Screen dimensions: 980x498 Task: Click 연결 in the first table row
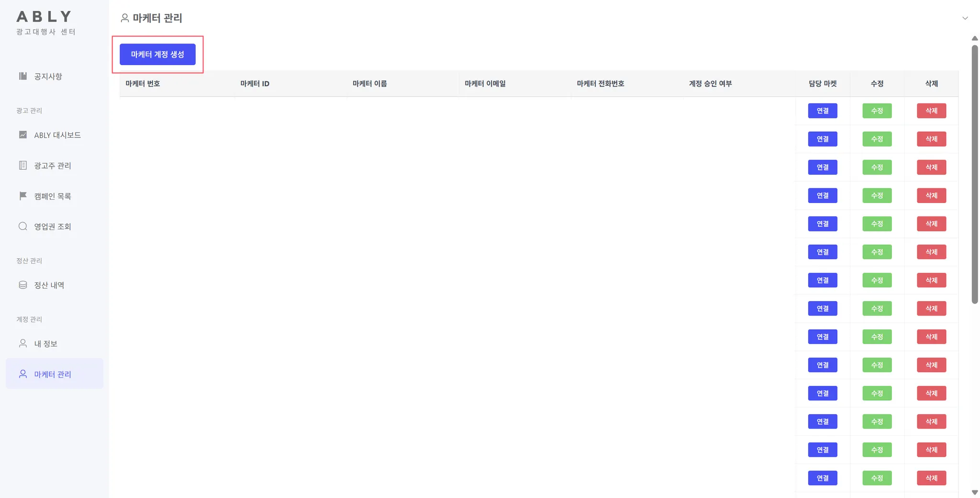(823, 111)
